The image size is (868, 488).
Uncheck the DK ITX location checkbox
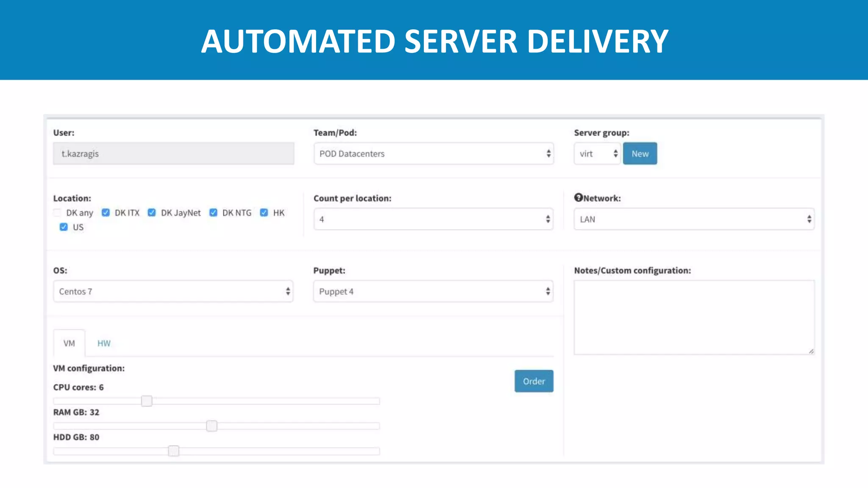106,213
